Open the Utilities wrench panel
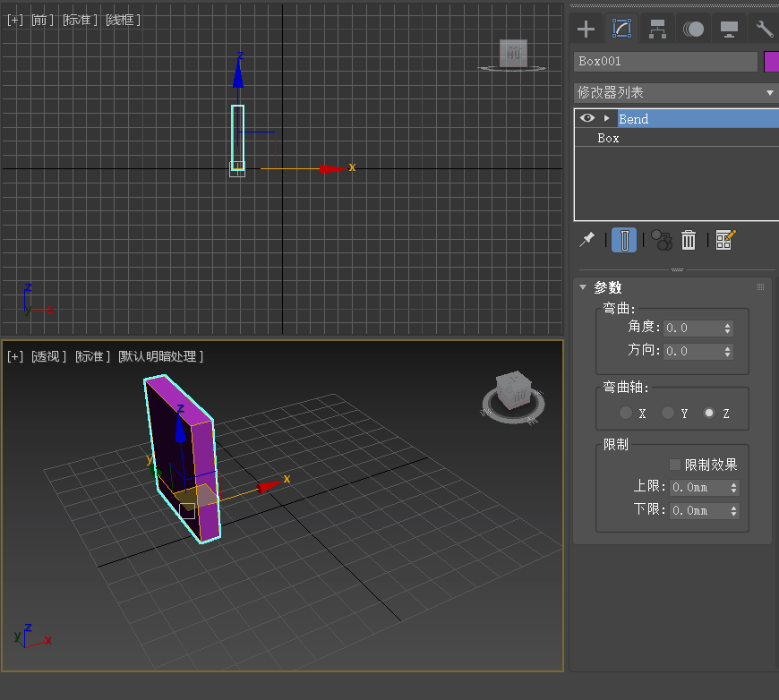 coord(764,30)
